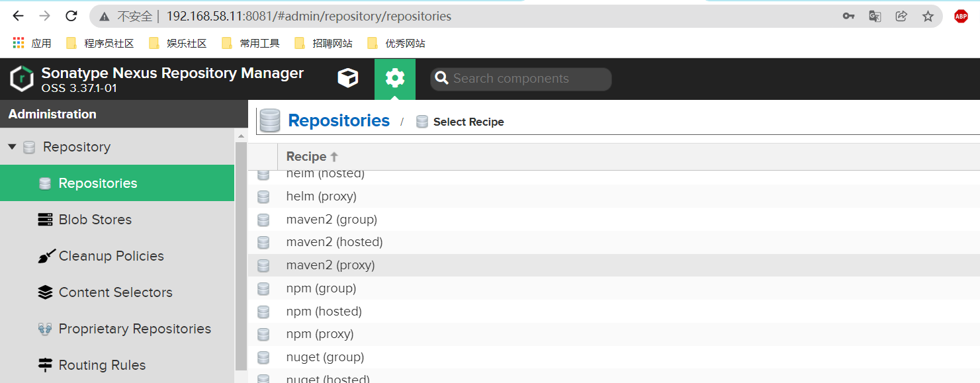Click the Sonatype Nexus logo icon

click(22, 79)
